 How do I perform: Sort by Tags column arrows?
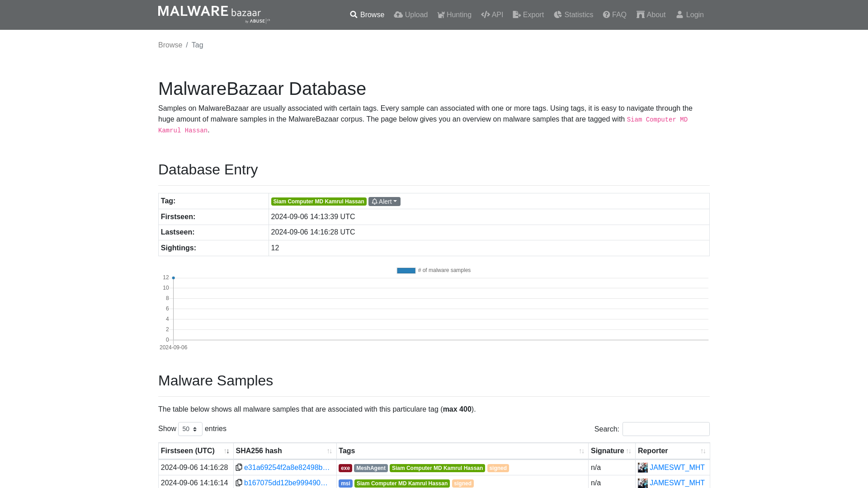pos(582,451)
